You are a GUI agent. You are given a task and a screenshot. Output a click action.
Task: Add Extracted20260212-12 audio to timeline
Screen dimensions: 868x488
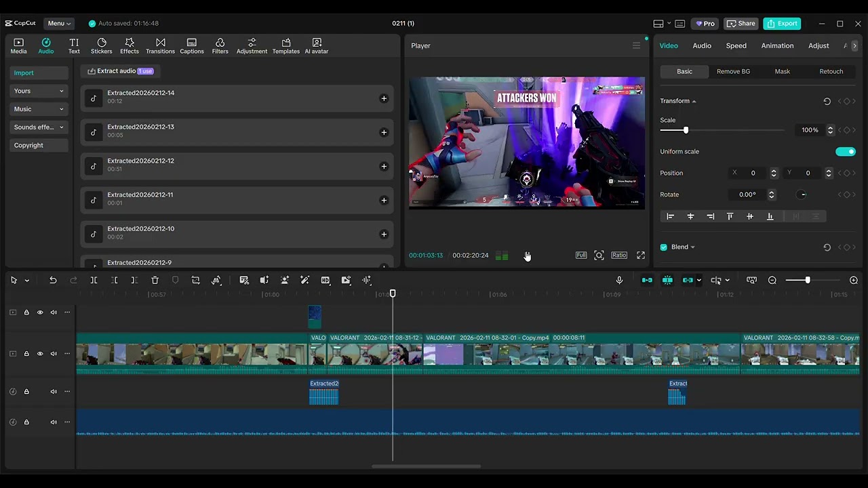(384, 166)
